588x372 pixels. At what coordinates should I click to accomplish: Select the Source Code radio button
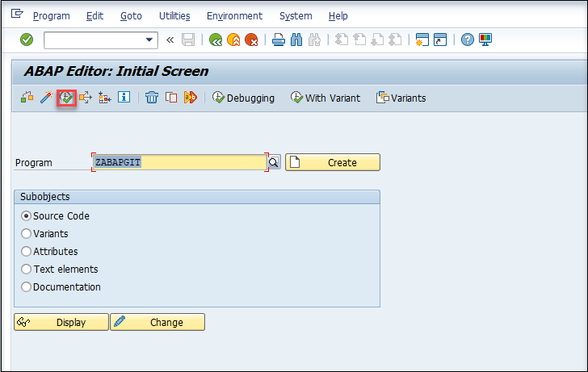tap(26, 216)
